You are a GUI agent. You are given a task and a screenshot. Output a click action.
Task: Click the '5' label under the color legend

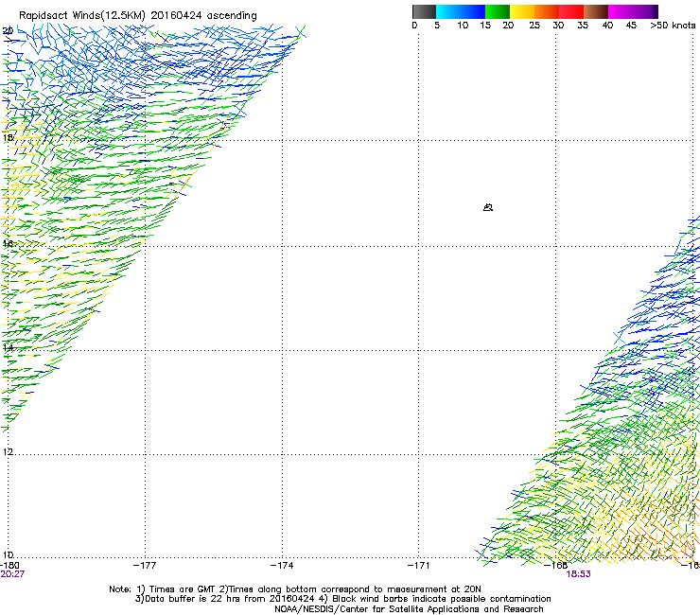[x=437, y=26]
